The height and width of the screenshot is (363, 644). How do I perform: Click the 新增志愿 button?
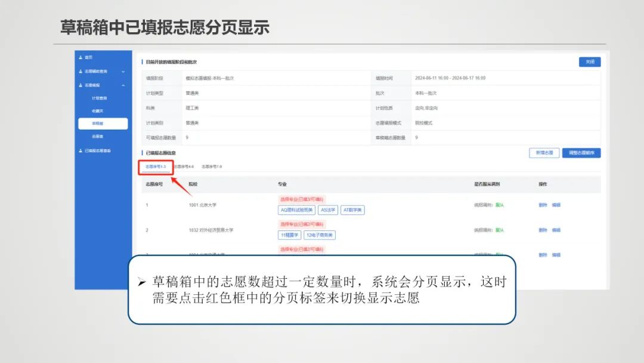coord(543,153)
